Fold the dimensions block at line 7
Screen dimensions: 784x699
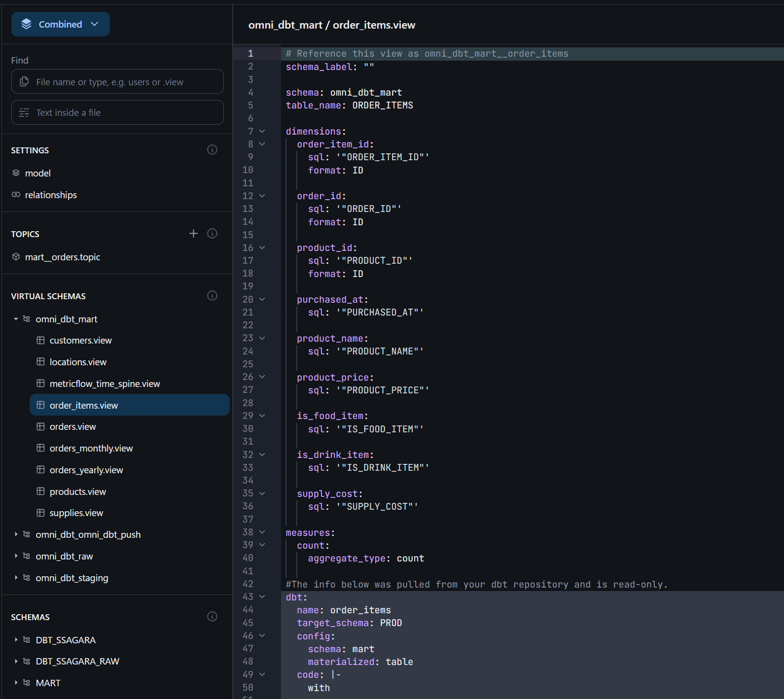click(x=262, y=131)
